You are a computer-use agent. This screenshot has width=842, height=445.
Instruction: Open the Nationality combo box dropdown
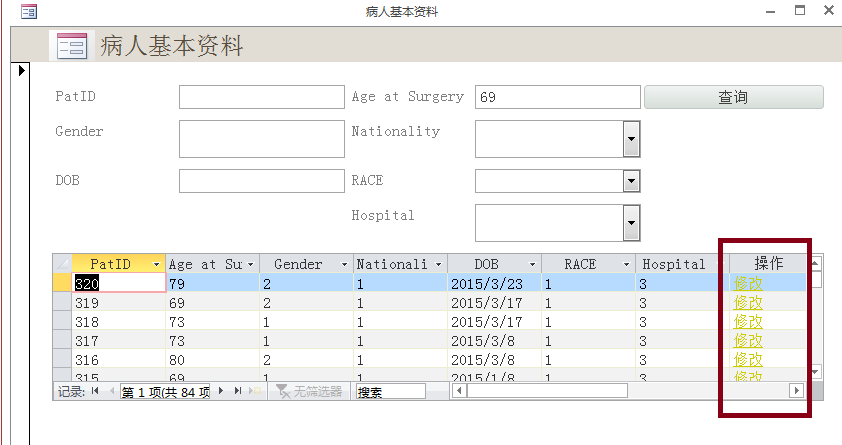pos(631,139)
